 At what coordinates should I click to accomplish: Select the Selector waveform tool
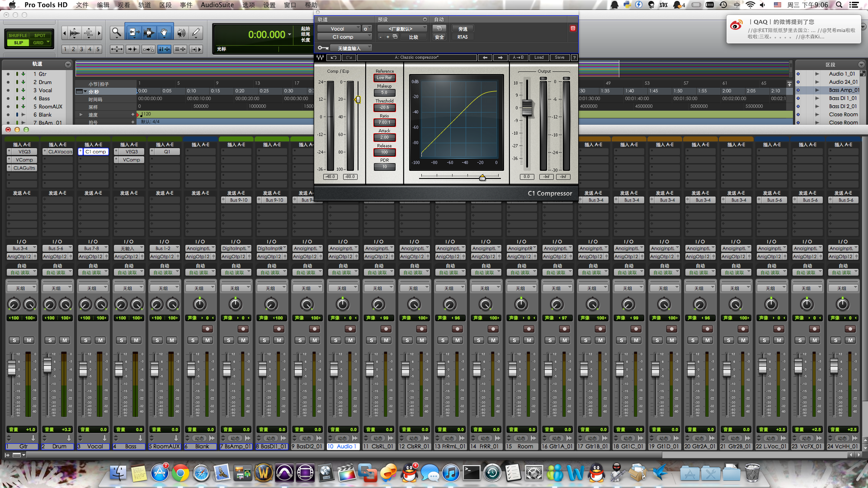pos(149,33)
